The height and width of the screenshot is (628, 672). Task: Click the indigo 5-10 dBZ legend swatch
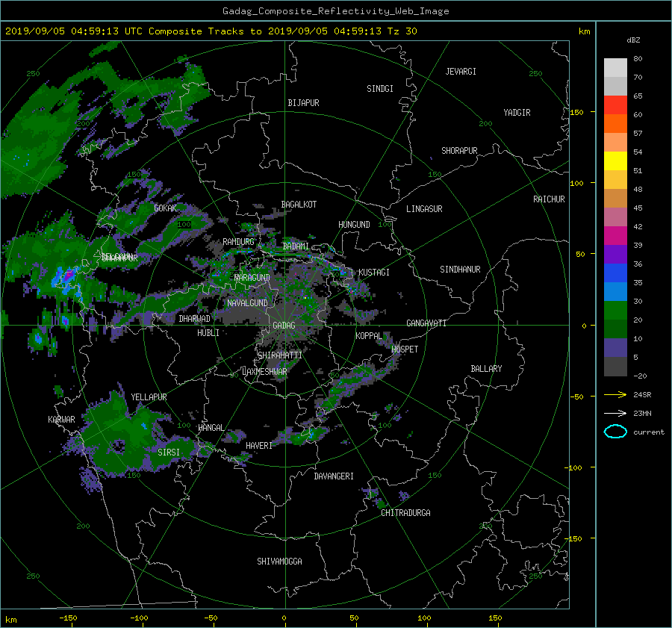(x=615, y=348)
